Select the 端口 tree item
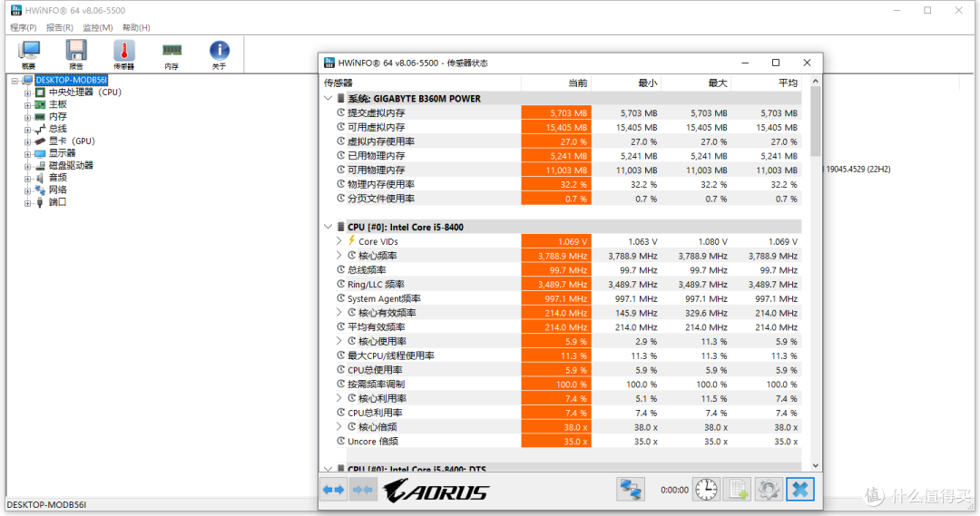 point(57,202)
